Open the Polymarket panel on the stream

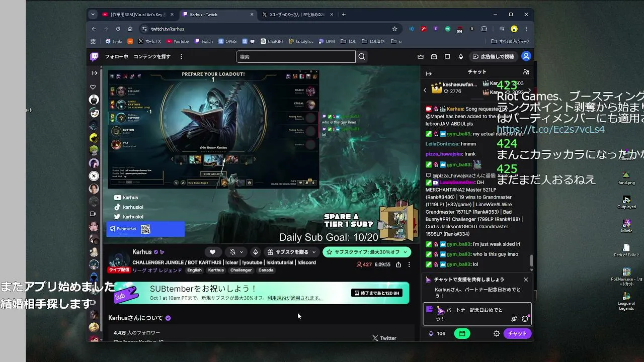coord(145,229)
